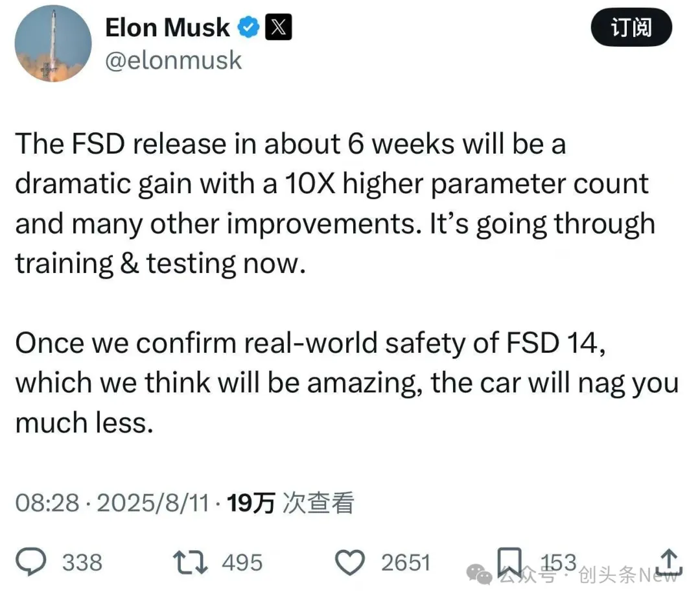Click the black X affiliation badge
The width and height of the screenshot is (700, 603).
(x=279, y=27)
